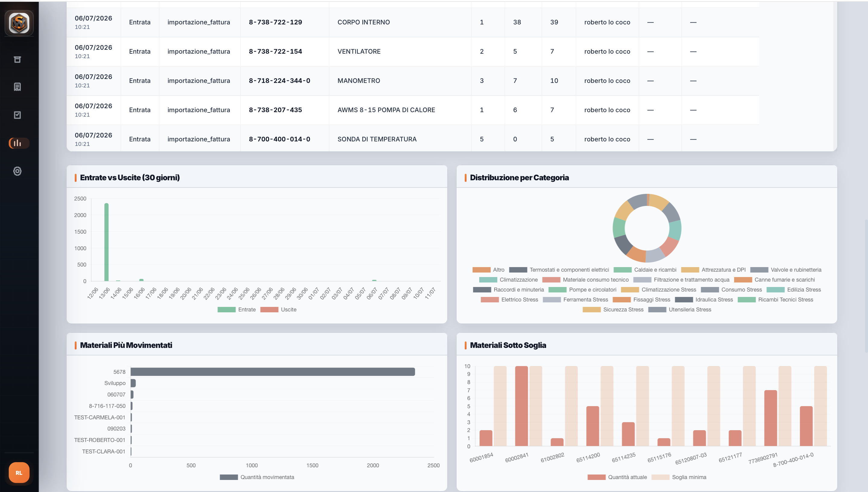The image size is (868, 492).
Task: Select the bar chart statistics sidebar icon
Action: (x=19, y=143)
